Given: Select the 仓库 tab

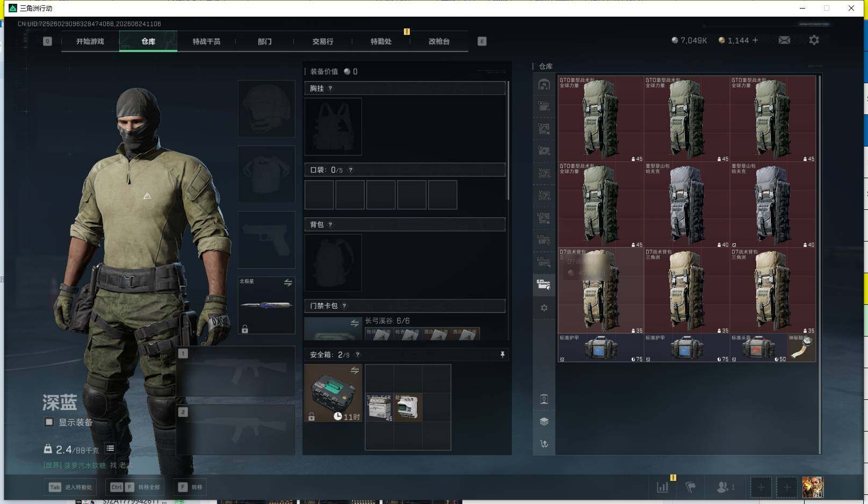Looking at the screenshot, I should tap(148, 41).
